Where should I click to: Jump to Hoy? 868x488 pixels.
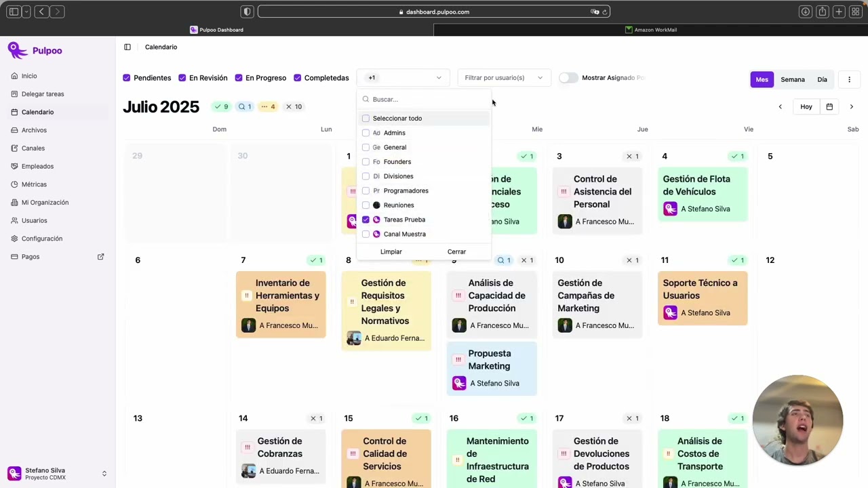pyautogui.click(x=806, y=107)
